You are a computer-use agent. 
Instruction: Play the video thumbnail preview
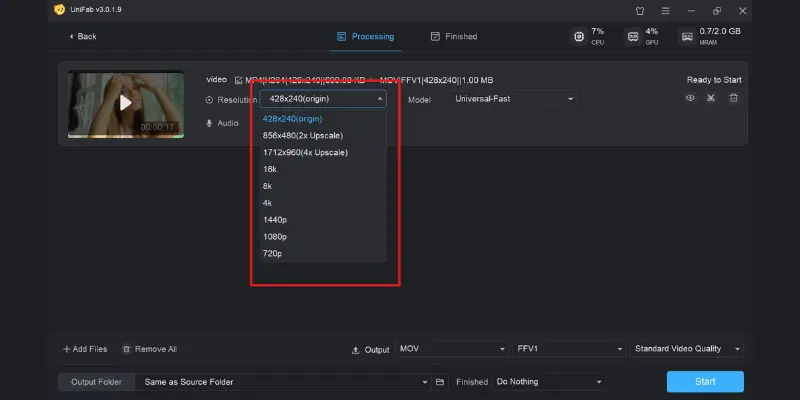(126, 104)
